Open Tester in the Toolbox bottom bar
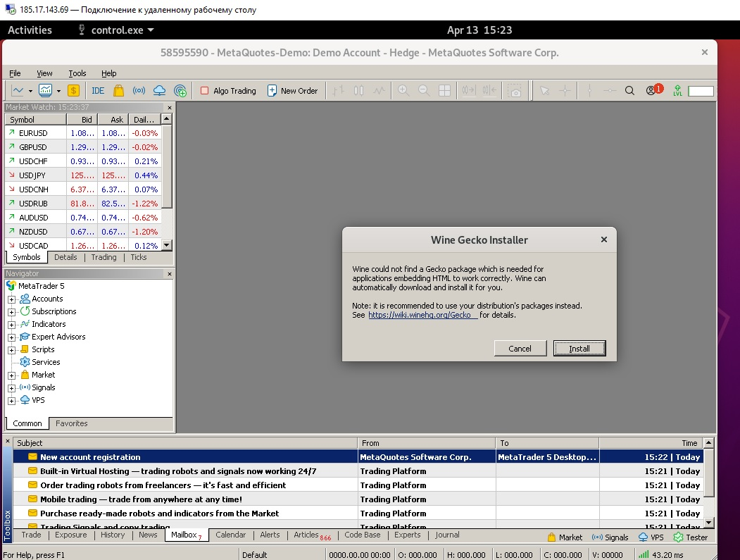This screenshot has width=740, height=560. [x=691, y=537]
